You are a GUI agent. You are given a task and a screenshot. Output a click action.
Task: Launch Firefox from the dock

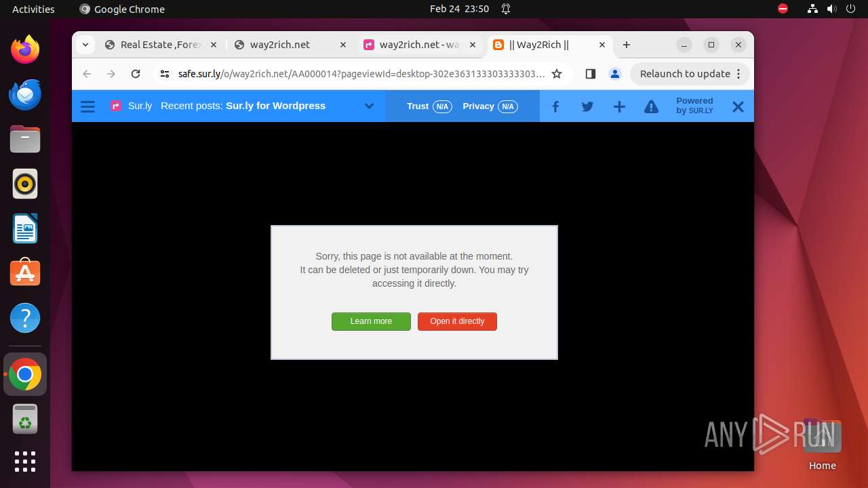tap(25, 49)
